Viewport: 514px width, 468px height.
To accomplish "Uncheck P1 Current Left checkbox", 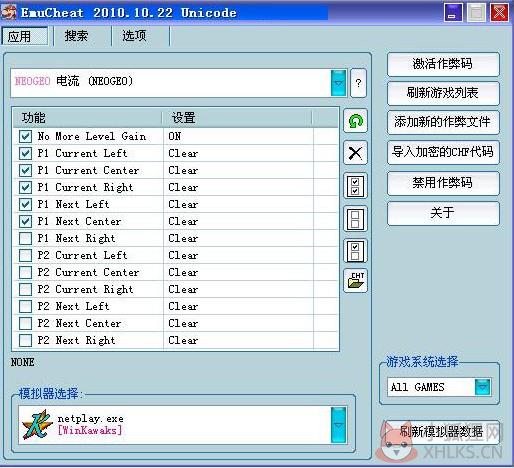I will 26,153.
